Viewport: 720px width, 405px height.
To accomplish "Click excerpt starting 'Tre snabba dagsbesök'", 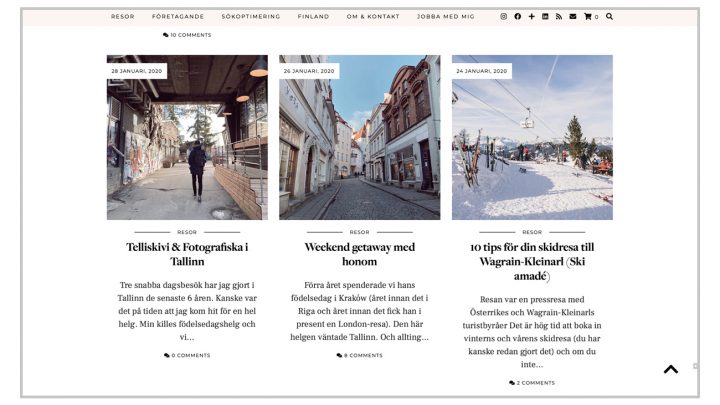I will pos(187,311).
